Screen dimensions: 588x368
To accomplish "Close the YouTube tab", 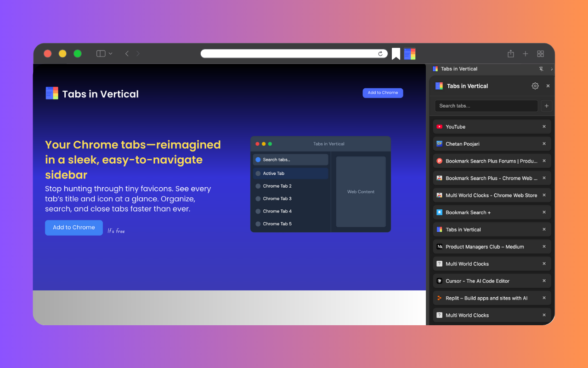I will pos(544,126).
